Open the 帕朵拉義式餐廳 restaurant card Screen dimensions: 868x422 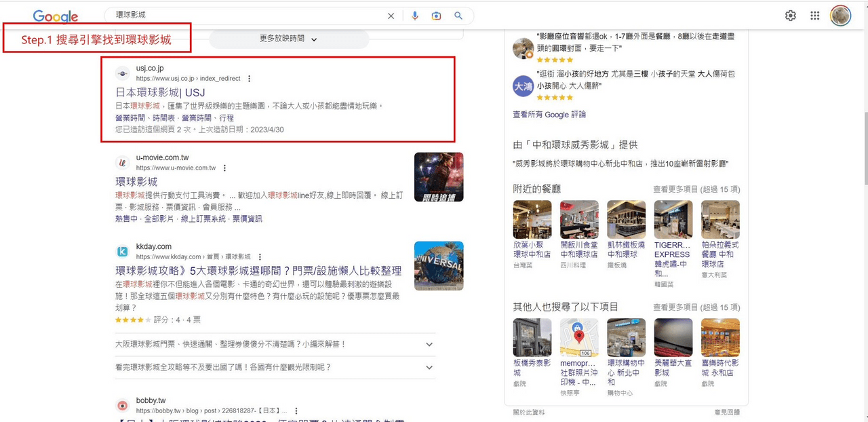click(720, 239)
